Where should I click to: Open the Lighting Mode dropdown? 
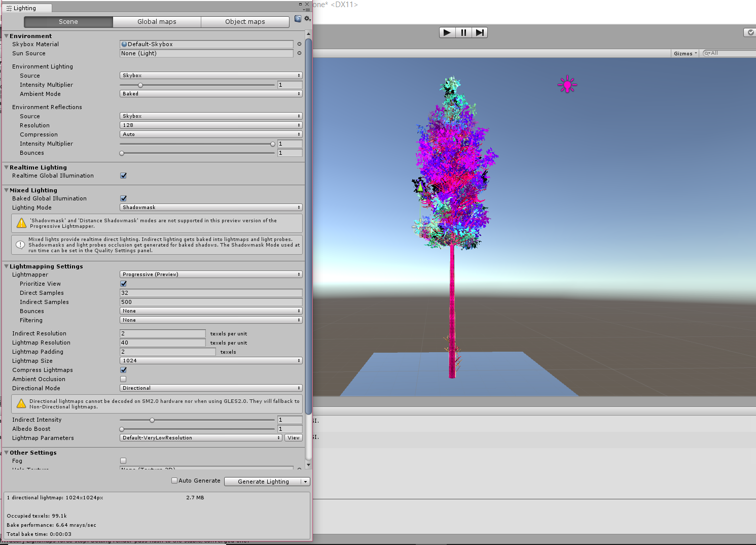pyautogui.click(x=210, y=207)
